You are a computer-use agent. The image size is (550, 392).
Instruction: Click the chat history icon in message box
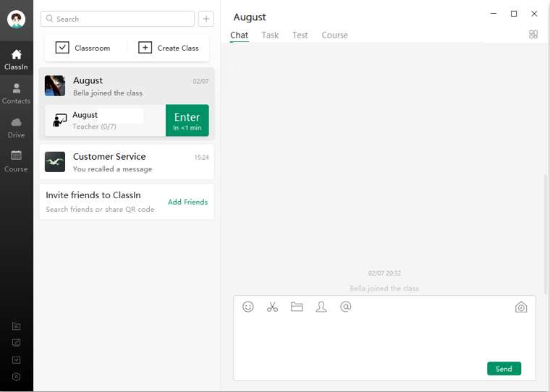click(x=521, y=307)
